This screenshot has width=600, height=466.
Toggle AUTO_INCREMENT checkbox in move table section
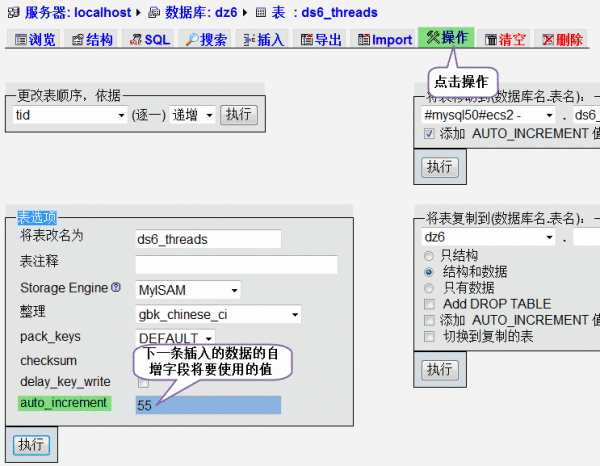click(429, 134)
